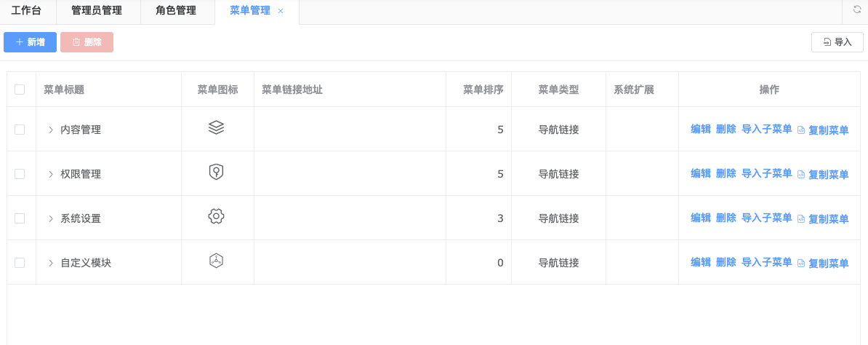This screenshot has width=868, height=345.
Task: Close the 菜单管理 tab
Action: pos(281,11)
